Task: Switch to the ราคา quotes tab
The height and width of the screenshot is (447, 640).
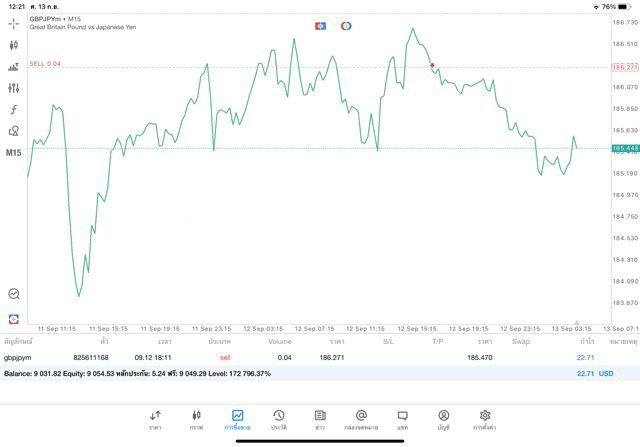Action: tap(155, 419)
